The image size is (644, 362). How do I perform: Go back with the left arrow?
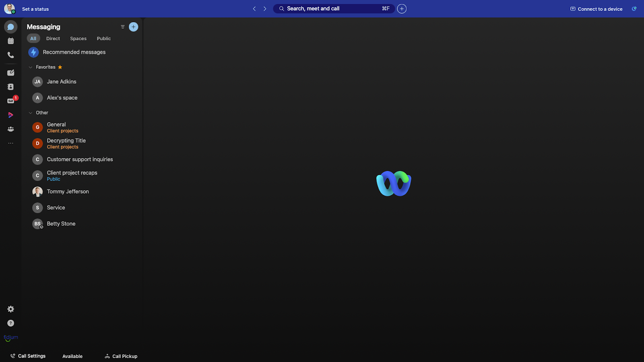pos(254,9)
